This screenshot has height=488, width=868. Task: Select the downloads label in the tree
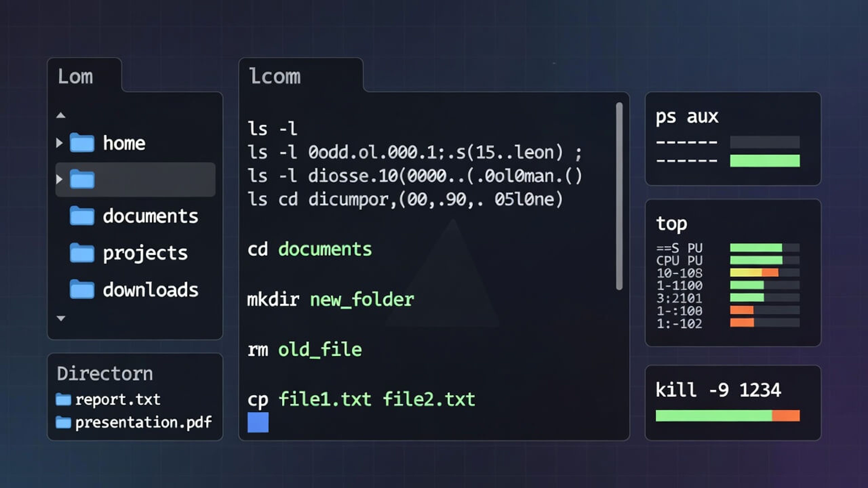(151, 290)
